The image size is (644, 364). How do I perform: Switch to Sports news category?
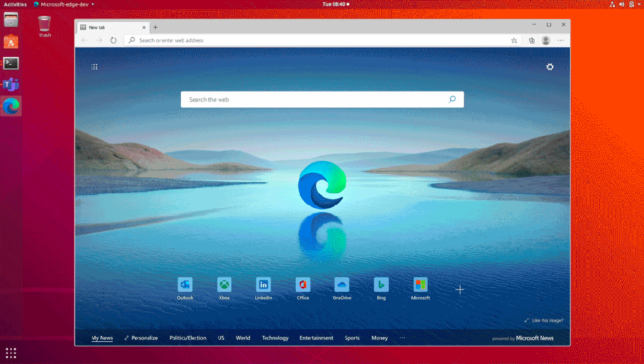(x=352, y=338)
